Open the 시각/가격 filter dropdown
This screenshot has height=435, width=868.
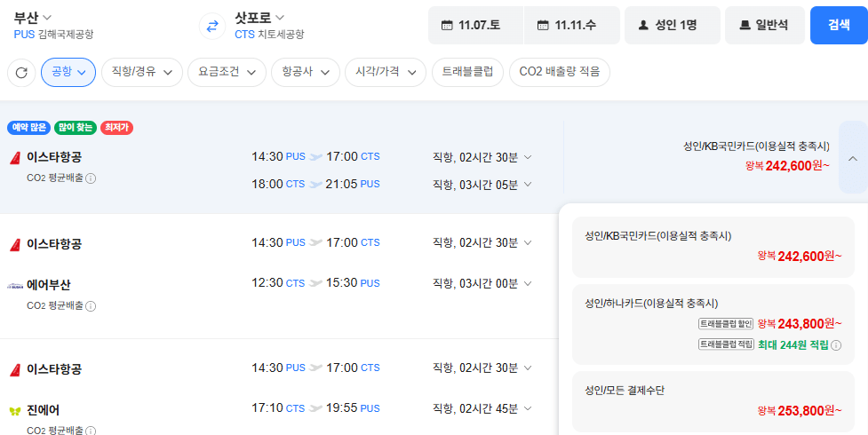386,73
